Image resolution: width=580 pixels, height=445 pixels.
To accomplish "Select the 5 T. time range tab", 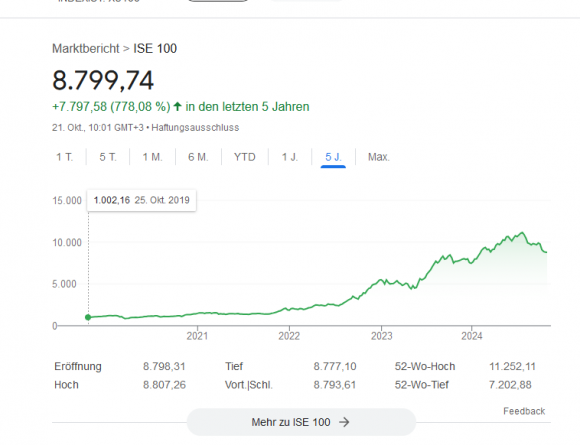I will coord(108,157).
